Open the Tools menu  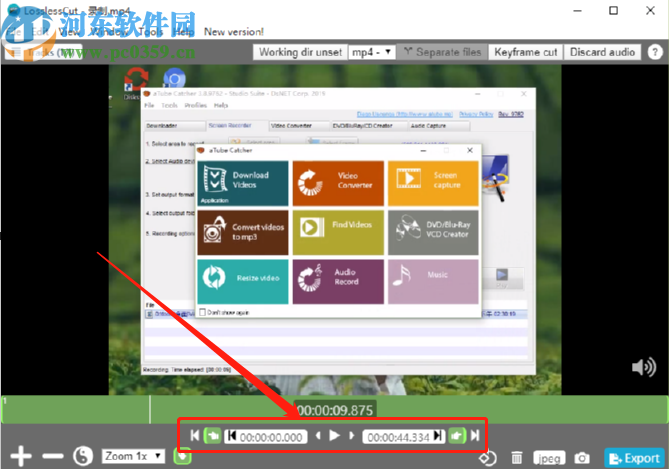click(151, 32)
